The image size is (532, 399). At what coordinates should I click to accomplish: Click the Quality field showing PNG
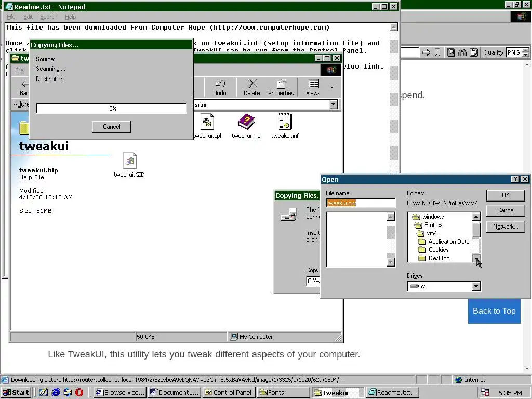514,52
